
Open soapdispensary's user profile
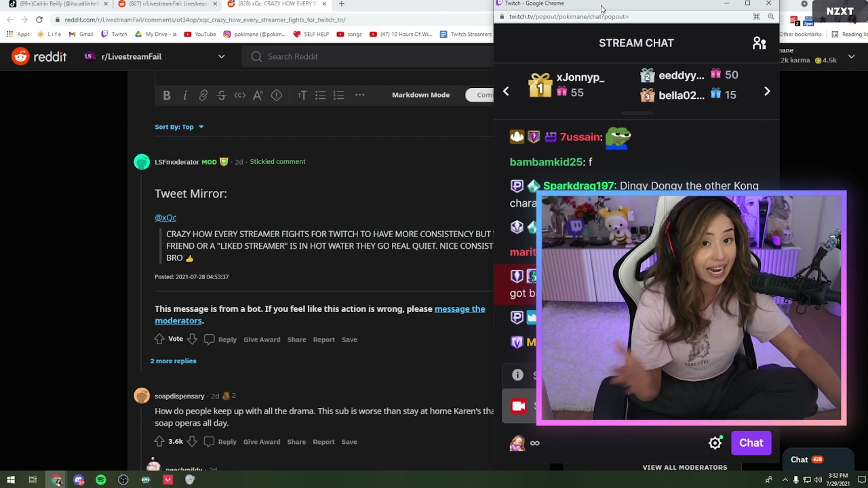pos(179,396)
